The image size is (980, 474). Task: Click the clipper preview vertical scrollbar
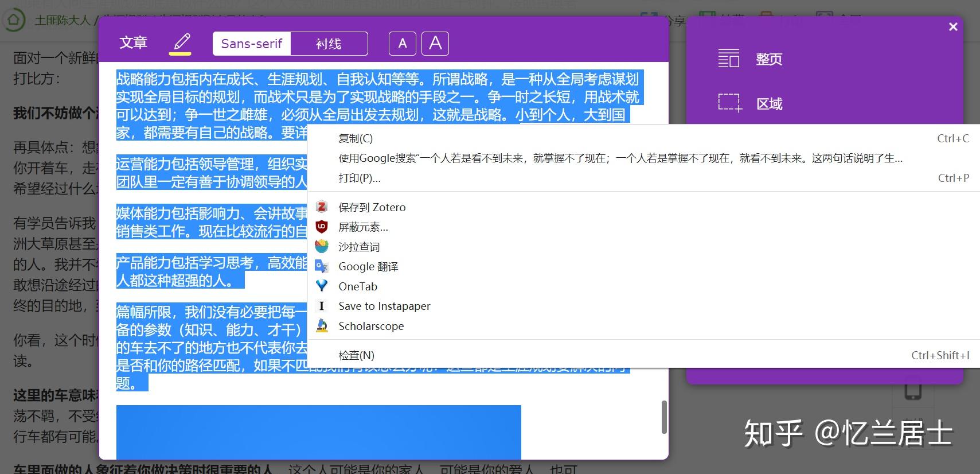[x=664, y=417]
